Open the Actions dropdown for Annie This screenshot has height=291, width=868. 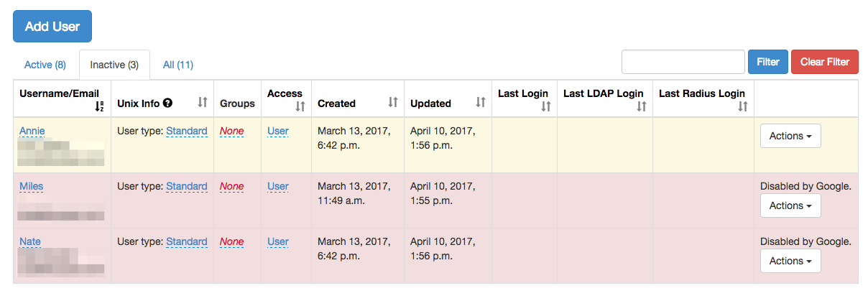(790, 136)
